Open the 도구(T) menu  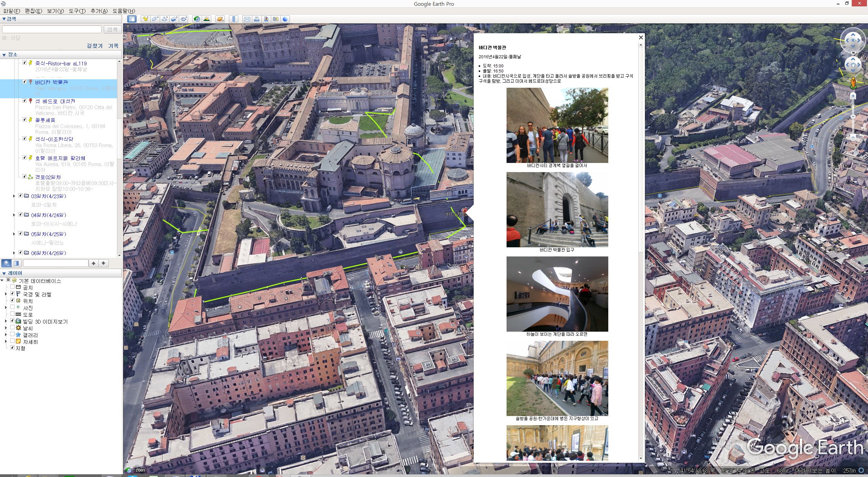[x=77, y=11]
